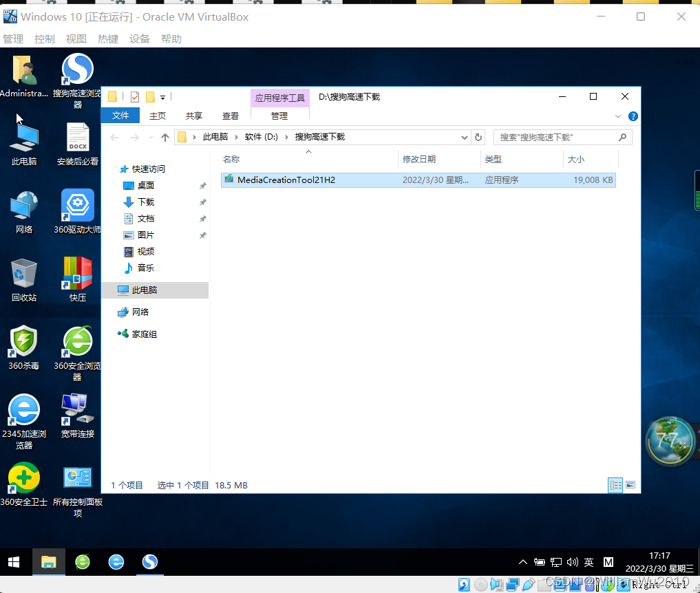
Task: Toggle English input mode indicator 英
Action: click(588, 562)
